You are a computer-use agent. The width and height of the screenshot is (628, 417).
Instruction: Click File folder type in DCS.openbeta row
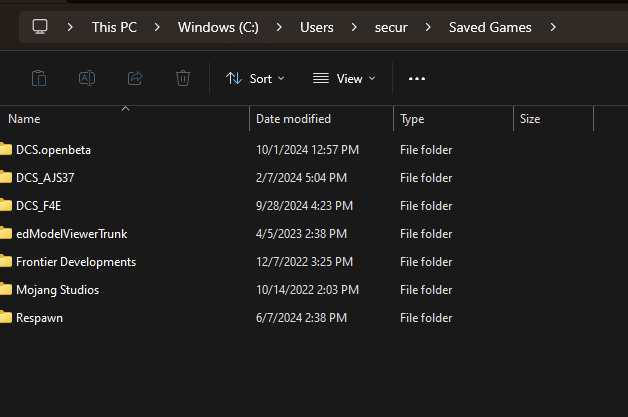[x=426, y=150]
